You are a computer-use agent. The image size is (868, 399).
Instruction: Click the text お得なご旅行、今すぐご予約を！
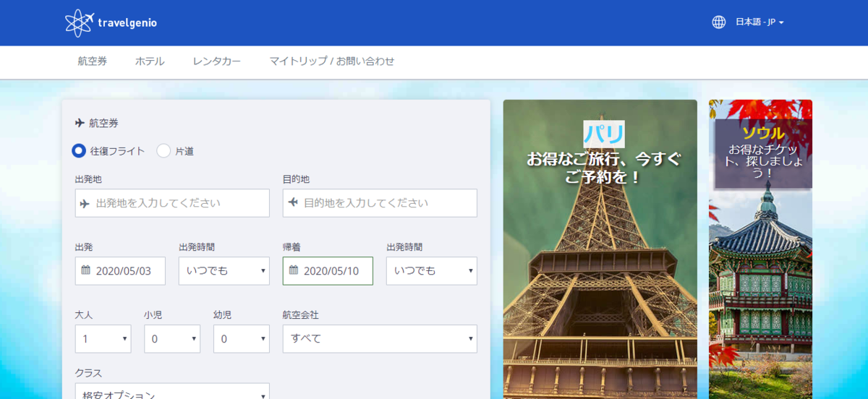pyautogui.click(x=604, y=168)
